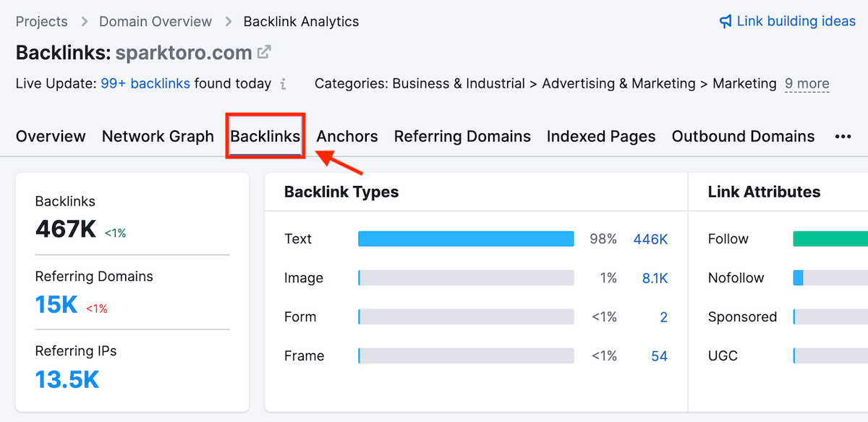The width and height of the screenshot is (868, 422).
Task: Switch to Outbound Domains tab
Action: click(x=743, y=136)
